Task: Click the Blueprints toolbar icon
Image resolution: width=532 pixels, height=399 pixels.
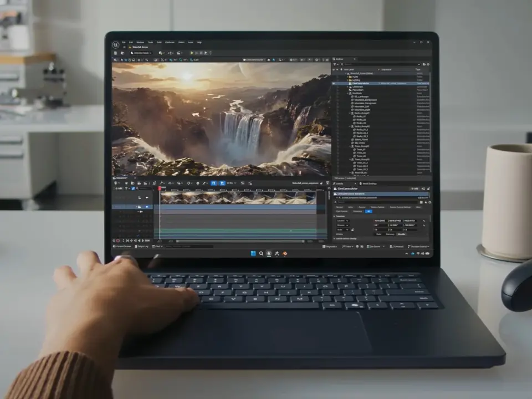Action: 171,53
